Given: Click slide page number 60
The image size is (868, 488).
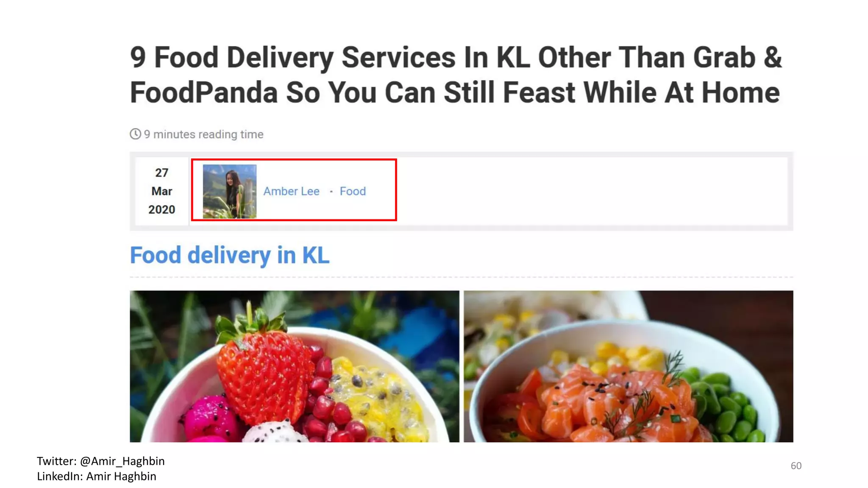Looking at the screenshot, I should pos(796,466).
